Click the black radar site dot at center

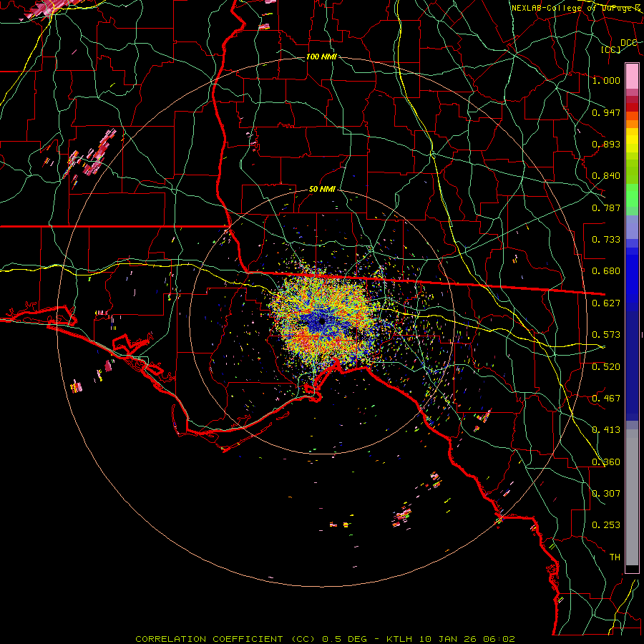coord(322,321)
